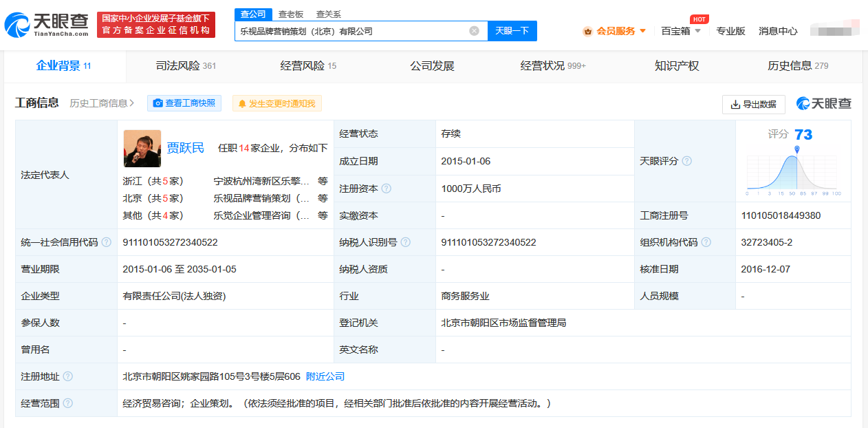The height and width of the screenshot is (428, 868).
Task: Click the 组织机构代码 value 32723405-2
Action: pos(767,242)
